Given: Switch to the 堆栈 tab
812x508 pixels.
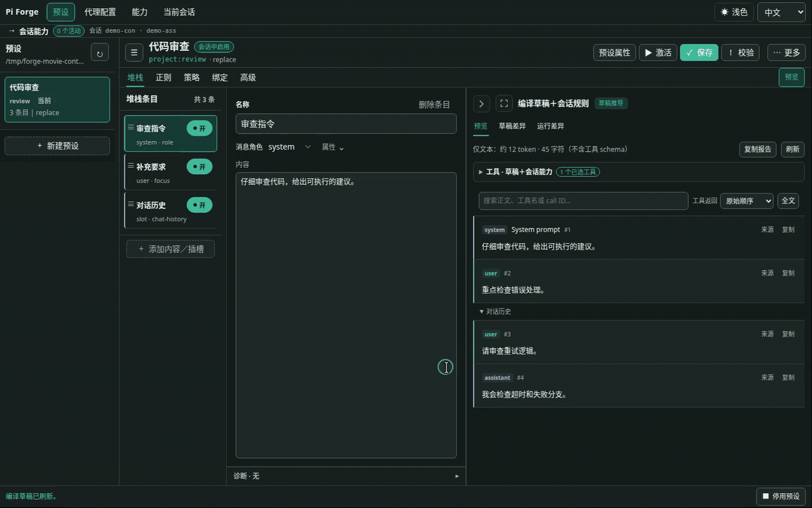Looking at the screenshot, I should 135,77.
